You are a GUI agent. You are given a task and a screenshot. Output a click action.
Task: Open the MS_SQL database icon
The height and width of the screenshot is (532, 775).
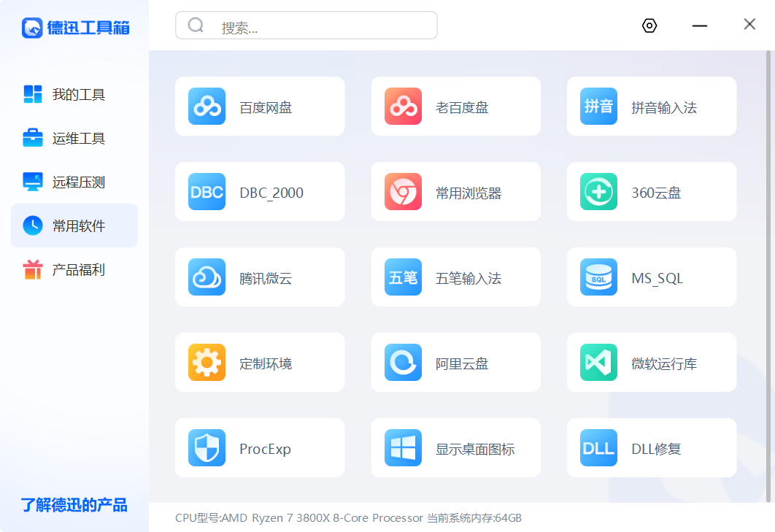click(x=598, y=277)
